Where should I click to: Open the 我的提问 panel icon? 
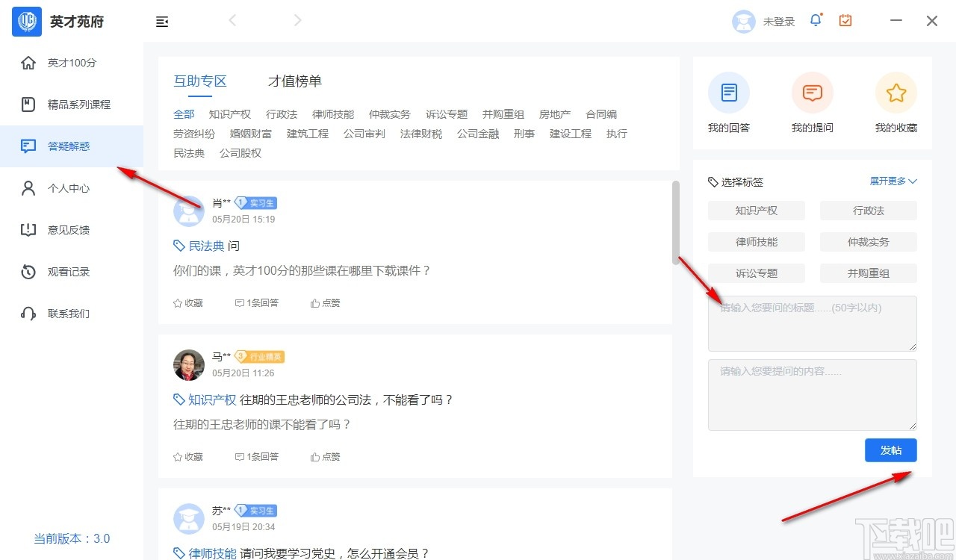coord(812,92)
